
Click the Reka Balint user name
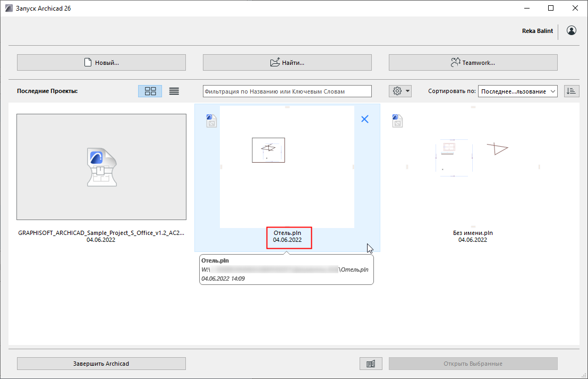point(538,31)
